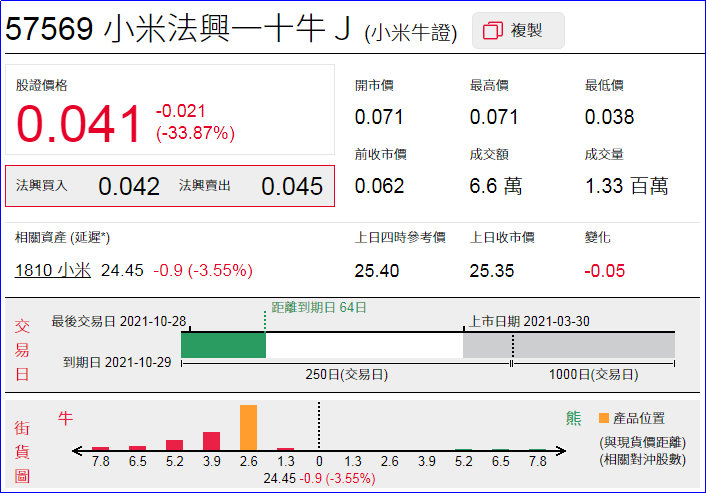Open the 1810 小米 underlying stock link

pos(53,270)
